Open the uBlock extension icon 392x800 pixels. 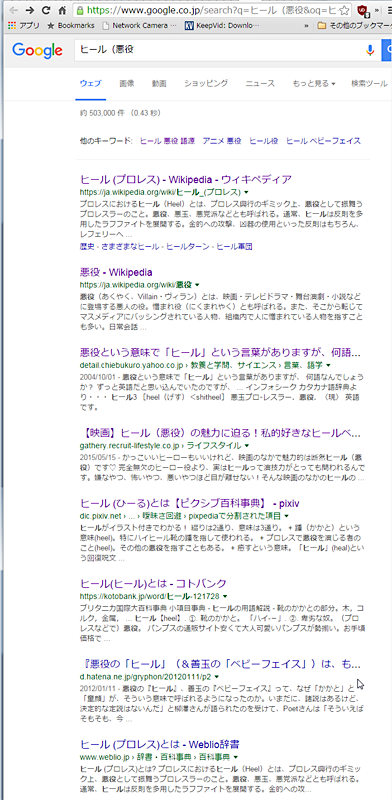click(362, 10)
